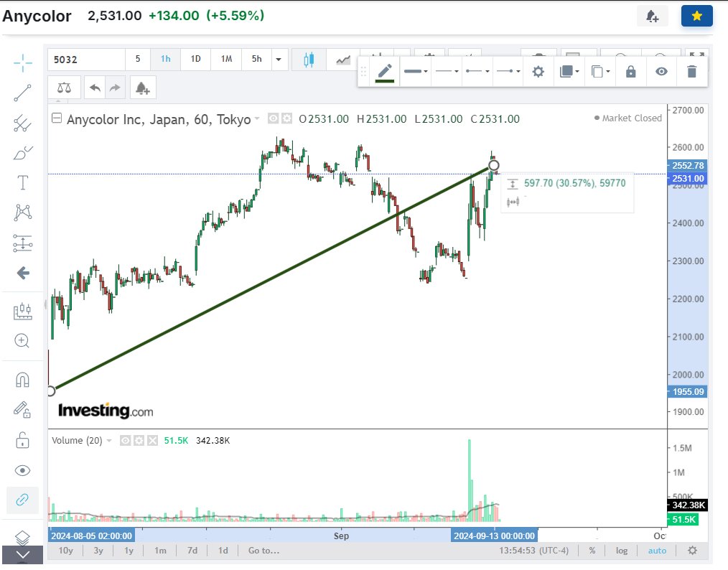Remove the Volume indicator
The height and width of the screenshot is (570, 728).
pyautogui.click(x=152, y=441)
